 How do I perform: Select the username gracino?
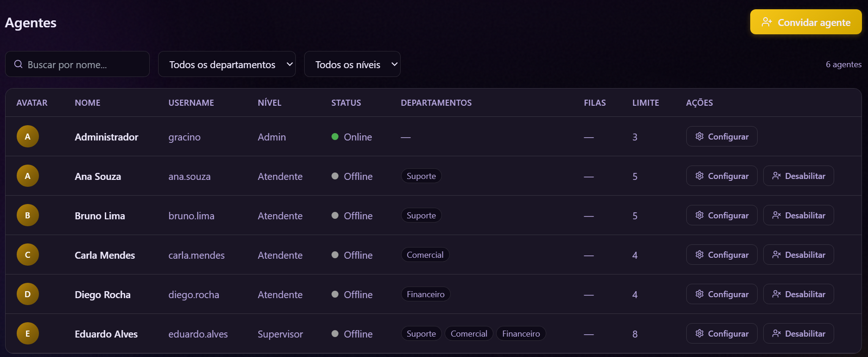[185, 137]
